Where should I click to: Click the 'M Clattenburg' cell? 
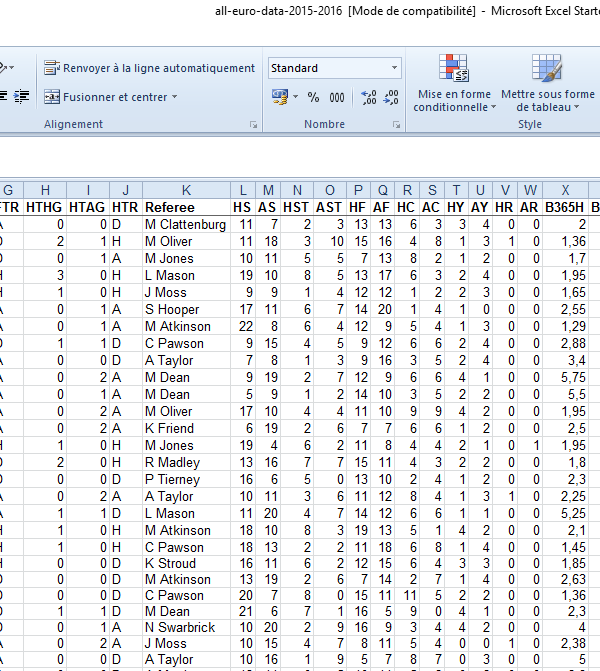click(186, 224)
